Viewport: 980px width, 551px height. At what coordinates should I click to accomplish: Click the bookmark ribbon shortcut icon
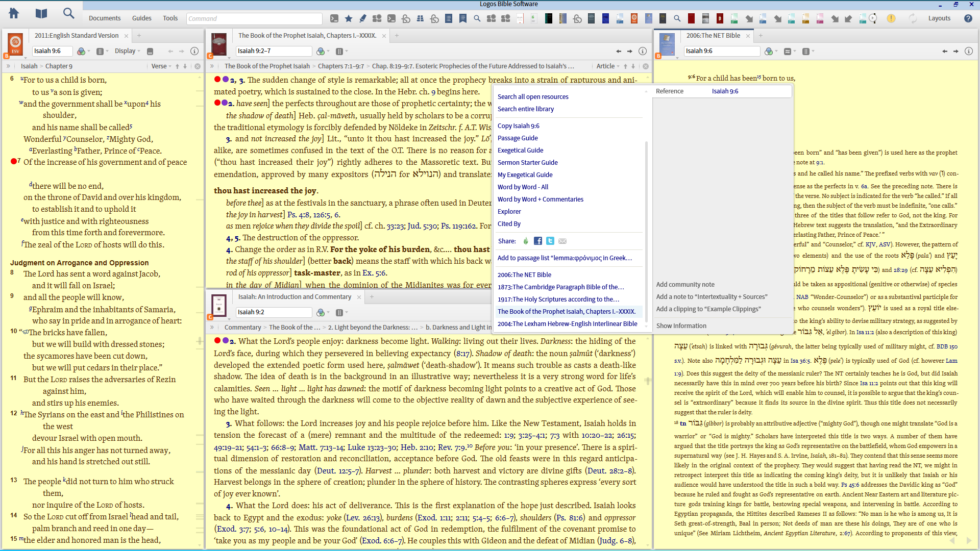(x=463, y=19)
